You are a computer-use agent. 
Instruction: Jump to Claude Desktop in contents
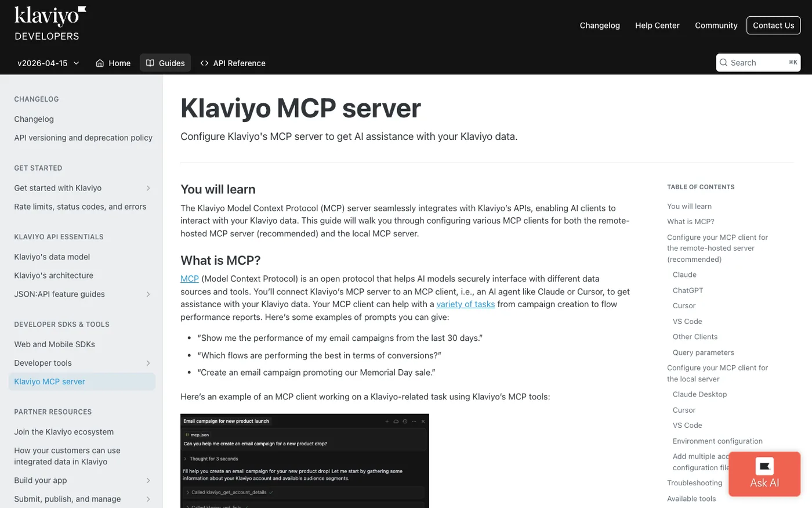coord(700,394)
